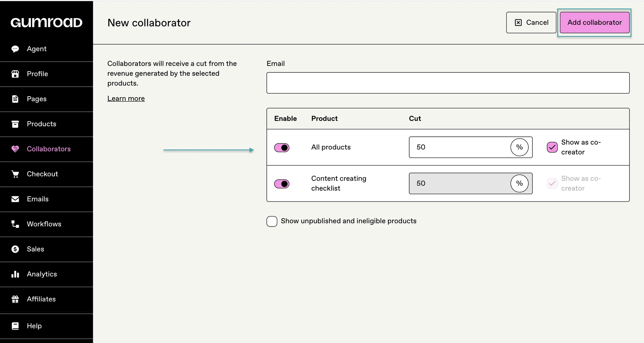Screen dimensions: 644x343
Task: Navigate to Products in sidebar
Action: coord(46,124)
